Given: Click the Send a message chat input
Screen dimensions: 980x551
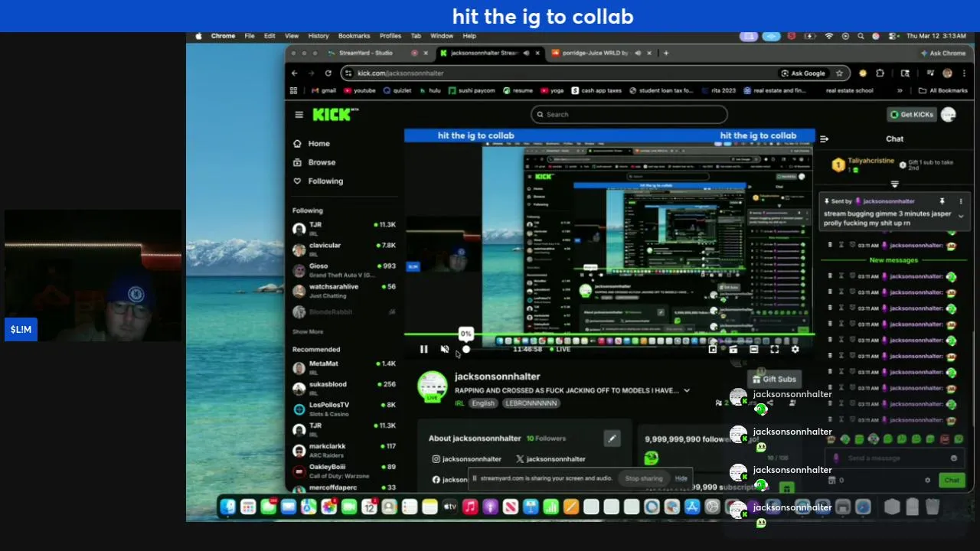Looking at the screenshot, I should tap(894, 458).
